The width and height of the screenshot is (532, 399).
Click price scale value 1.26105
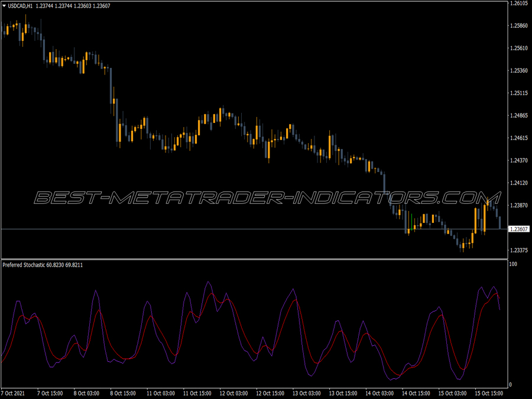pos(519,4)
